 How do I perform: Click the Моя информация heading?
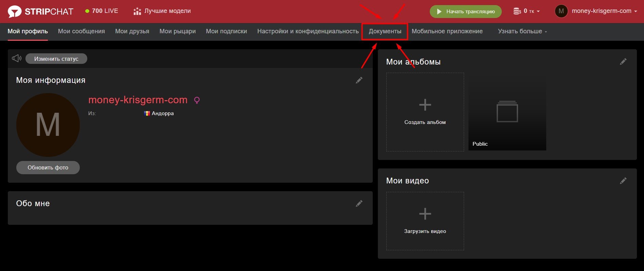point(51,80)
